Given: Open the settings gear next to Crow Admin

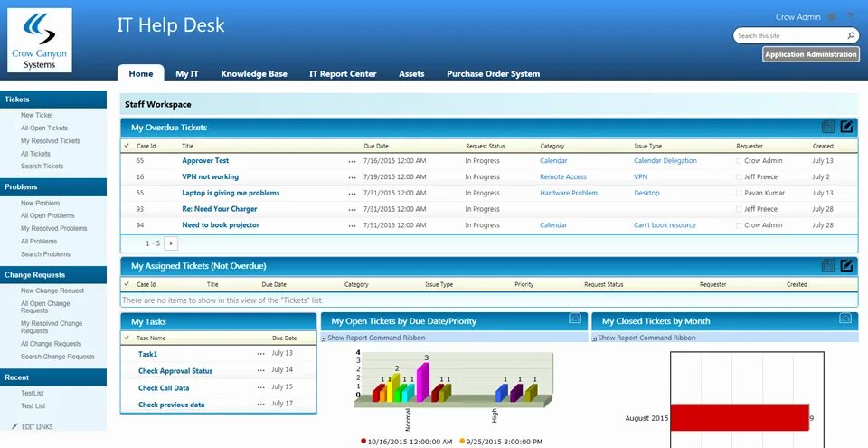Looking at the screenshot, I should click(x=832, y=17).
